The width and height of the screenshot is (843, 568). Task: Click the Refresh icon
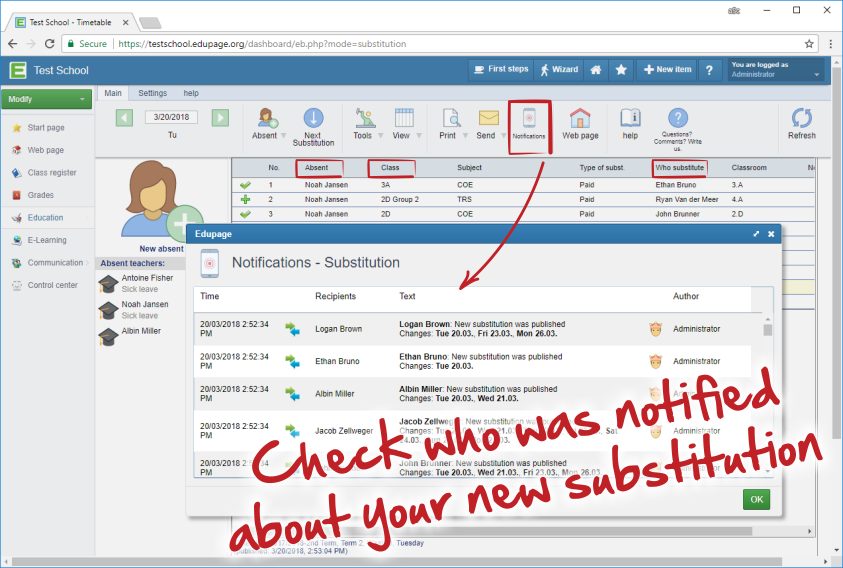[801, 122]
